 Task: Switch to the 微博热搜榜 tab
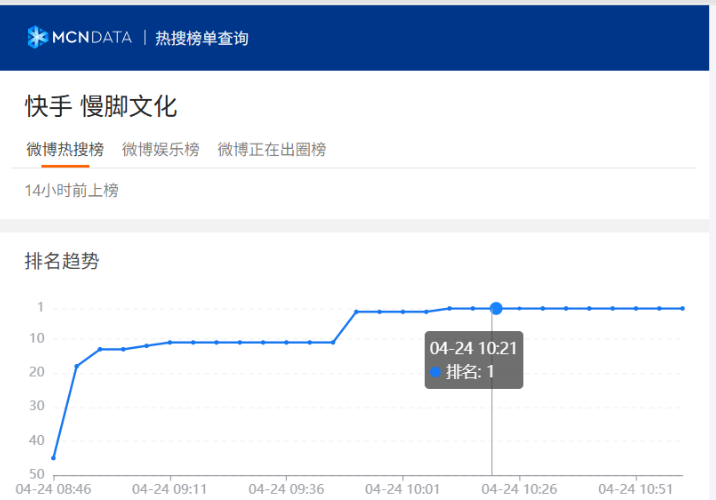(65, 150)
